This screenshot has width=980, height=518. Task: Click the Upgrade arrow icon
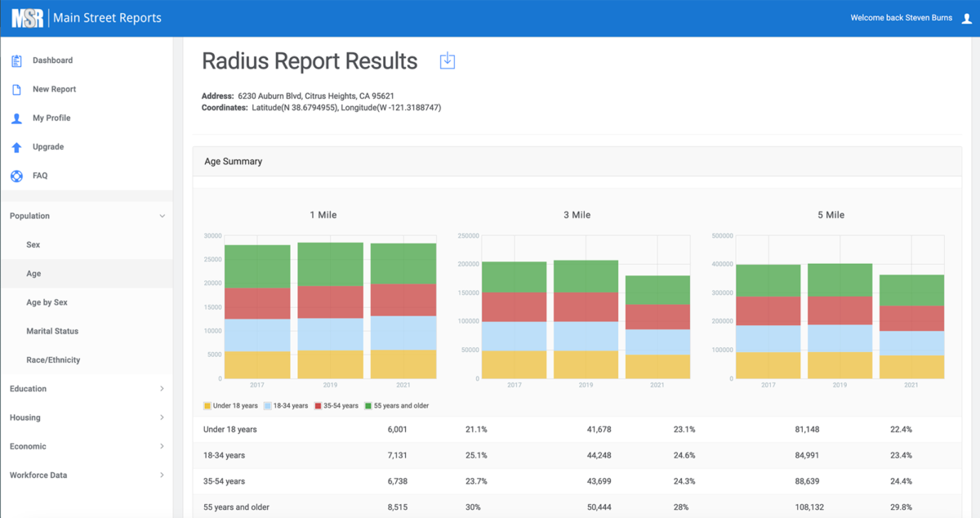point(16,147)
